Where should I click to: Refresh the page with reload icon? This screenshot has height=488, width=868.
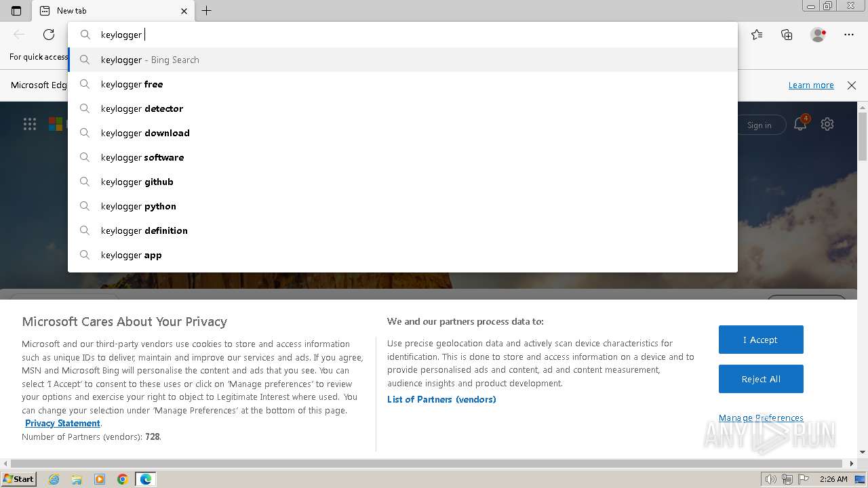pos(49,35)
